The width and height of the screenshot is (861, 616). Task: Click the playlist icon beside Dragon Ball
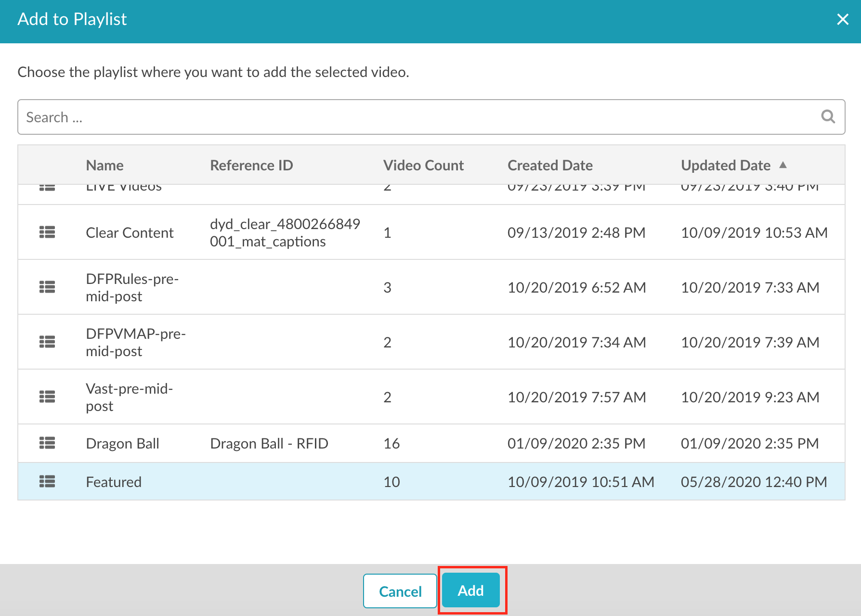47,443
